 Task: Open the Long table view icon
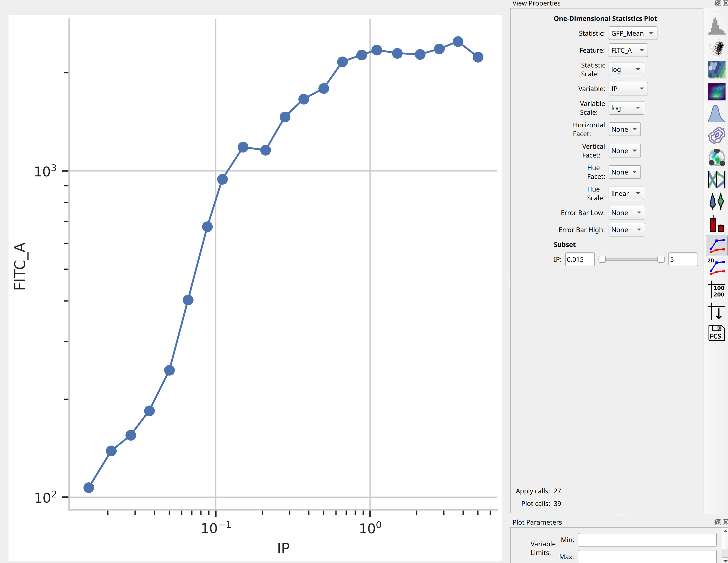pyautogui.click(x=716, y=311)
